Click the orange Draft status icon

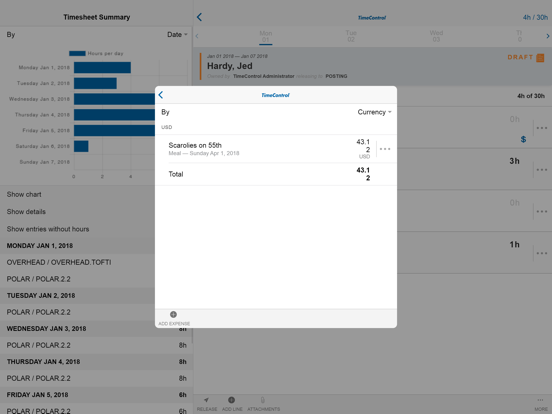[540, 58]
